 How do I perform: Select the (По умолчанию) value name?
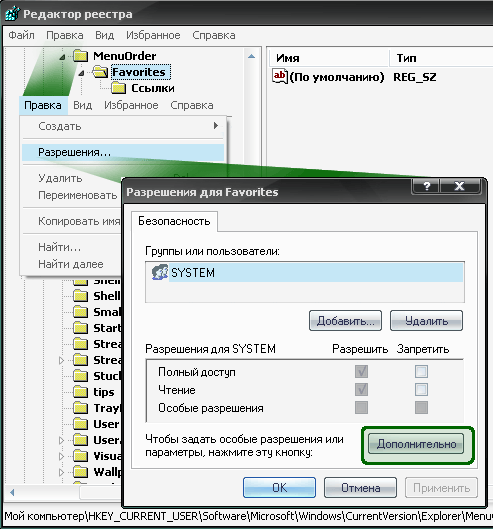pos(337,77)
